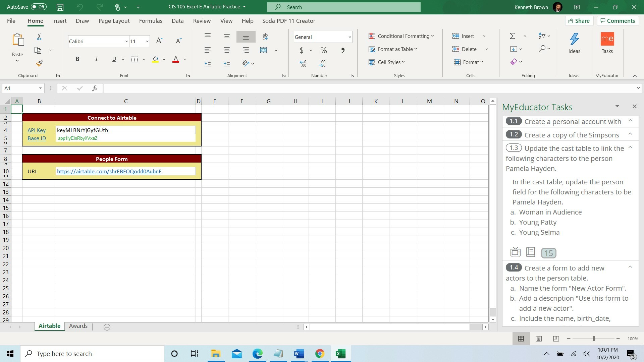Open the font name Calibri dropdown
The width and height of the screenshot is (644, 362).
(126, 42)
